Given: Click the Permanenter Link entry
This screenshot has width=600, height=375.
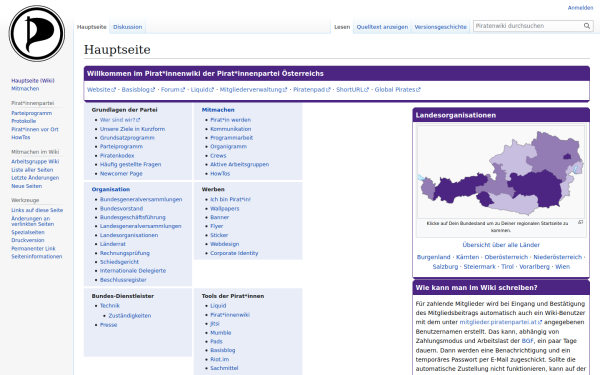Looking at the screenshot, I should pos(33,248).
